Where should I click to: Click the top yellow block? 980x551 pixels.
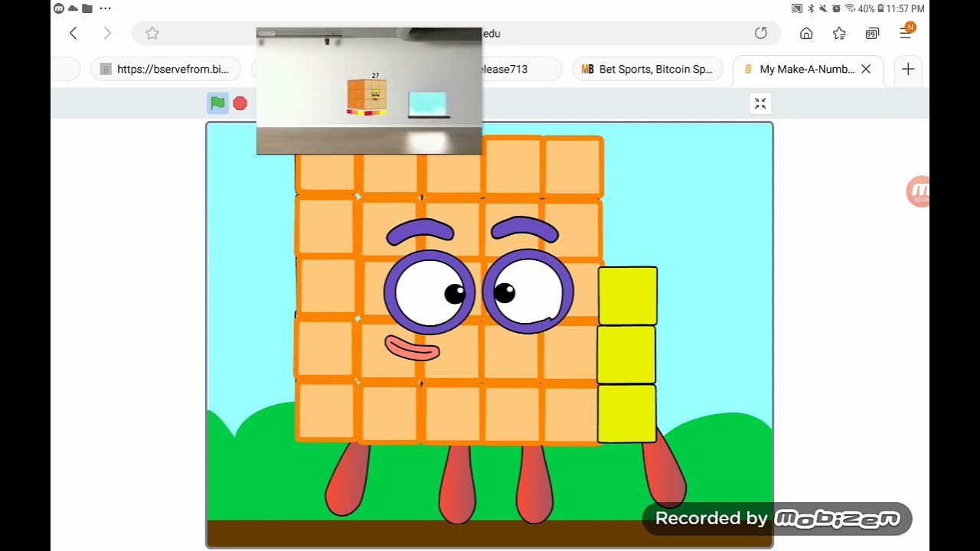(x=627, y=295)
